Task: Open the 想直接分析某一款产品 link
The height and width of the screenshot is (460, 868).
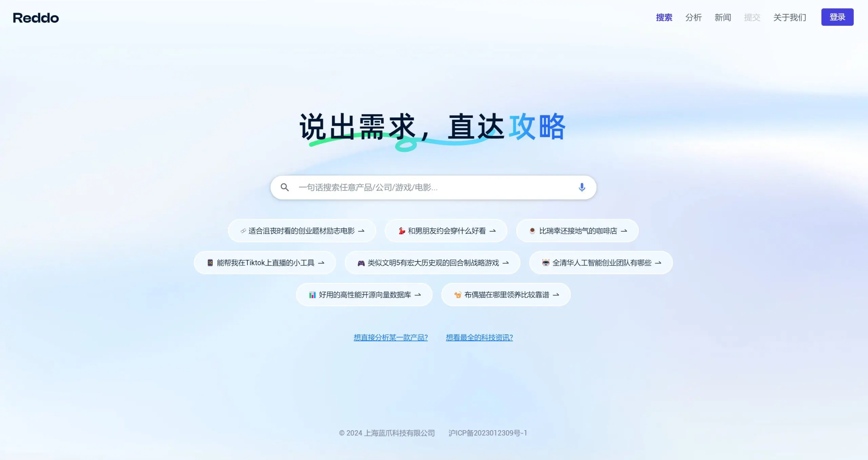Action: (391, 337)
